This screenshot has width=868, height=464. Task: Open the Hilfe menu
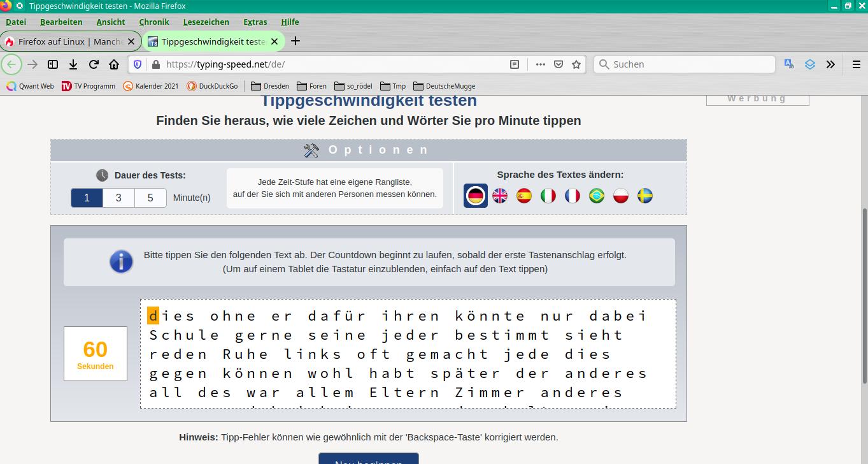click(290, 22)
